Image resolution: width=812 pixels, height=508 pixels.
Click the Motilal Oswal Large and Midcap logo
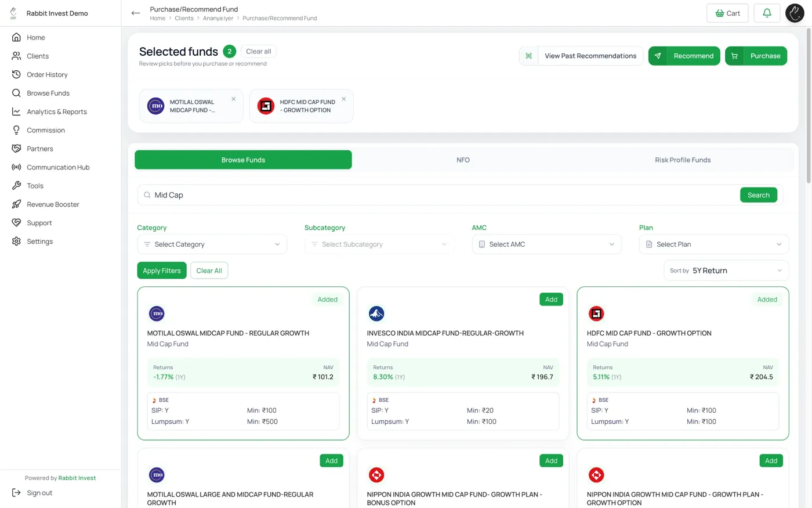(x=157, y=475)
